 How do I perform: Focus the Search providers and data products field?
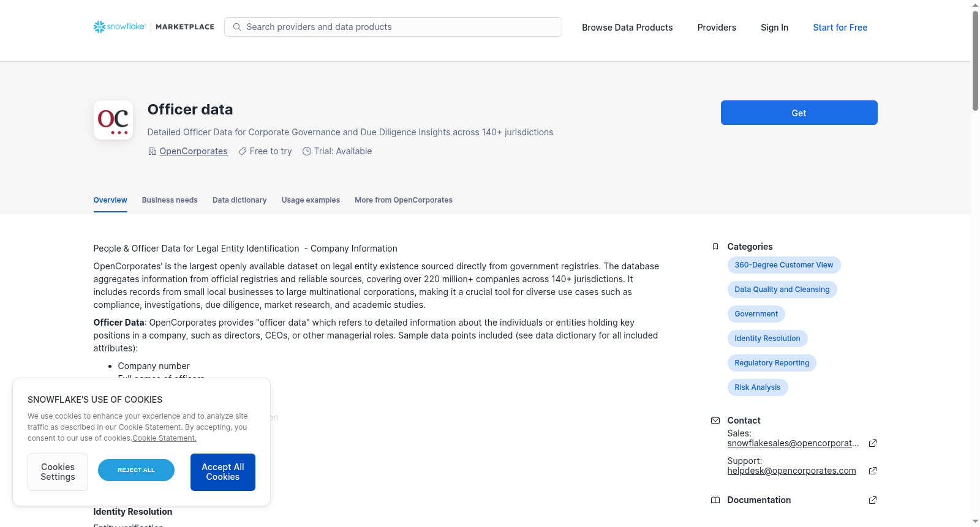393,27
